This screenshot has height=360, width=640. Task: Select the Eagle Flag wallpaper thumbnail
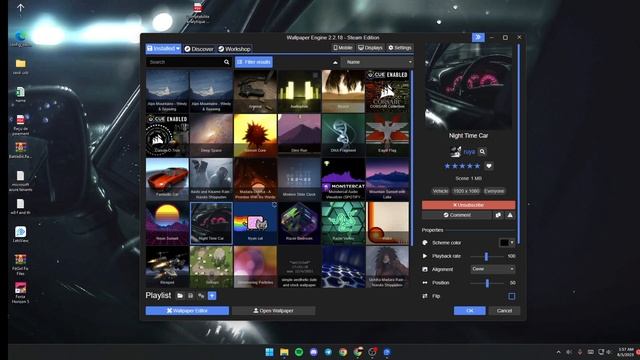tap(387, 135)
